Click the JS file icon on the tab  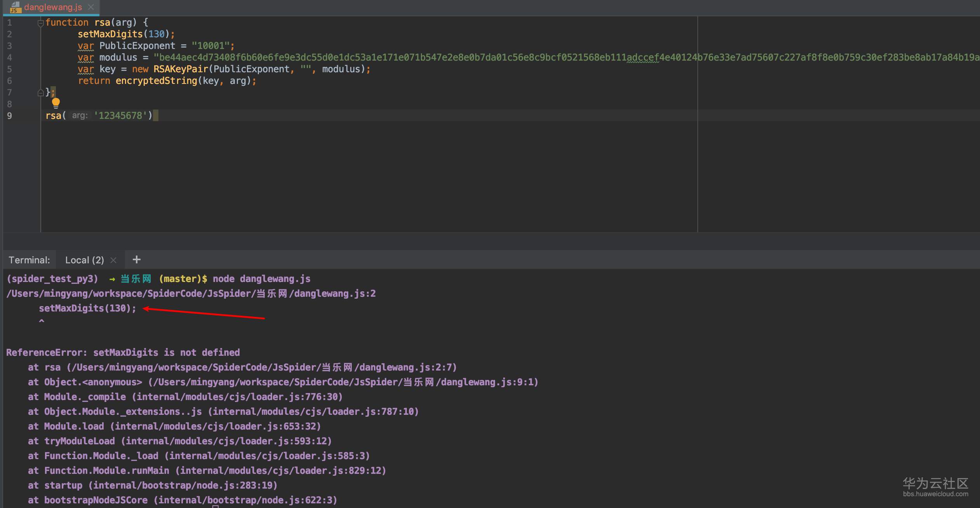coord(15,7)
